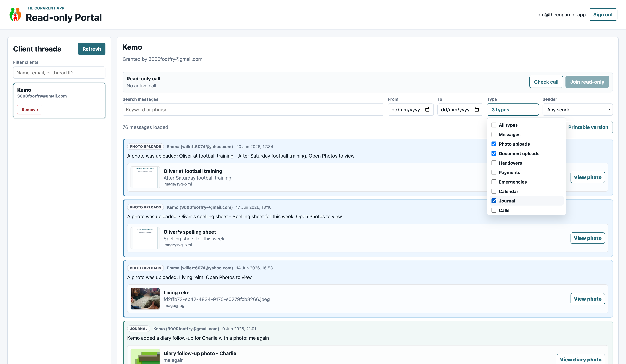
Task: Check the Calendar type checkbox
Action: click(x=494, y=191)
